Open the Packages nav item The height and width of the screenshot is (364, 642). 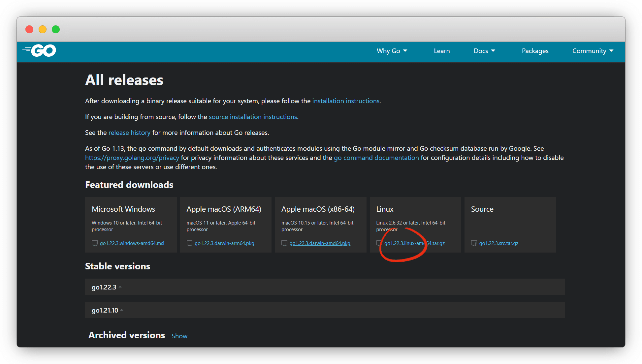(x=535, y=51)
